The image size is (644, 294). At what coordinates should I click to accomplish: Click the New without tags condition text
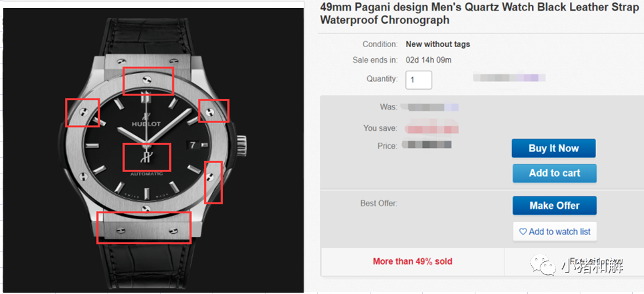click(x=438, y=44)
